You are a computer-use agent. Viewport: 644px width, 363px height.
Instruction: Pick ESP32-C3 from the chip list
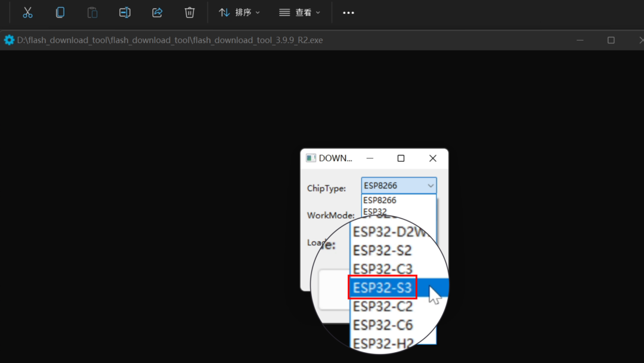tap(382, 269)
